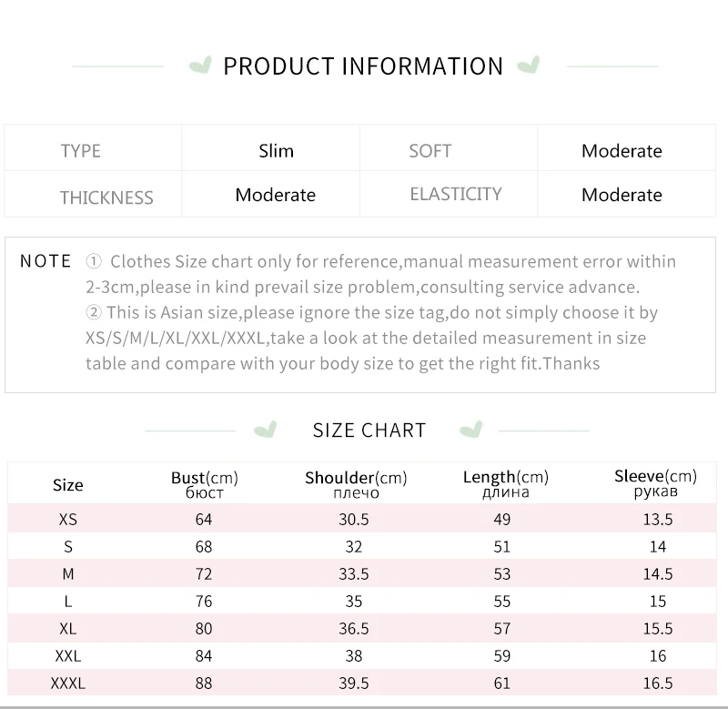
Task: Click the bust value 72 for size M
Action: (204, 574)
